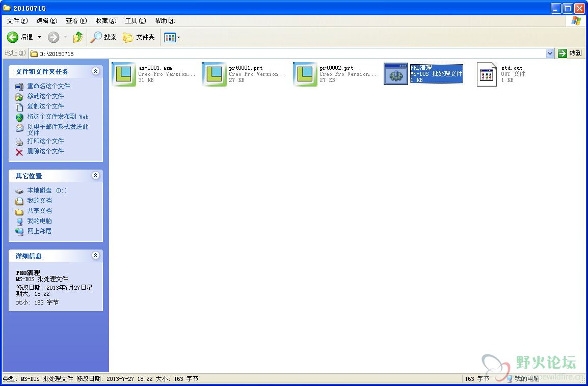Maximize the 20150715 window
Viewport: 588px width, 386px height.
[x=568, y=8]
